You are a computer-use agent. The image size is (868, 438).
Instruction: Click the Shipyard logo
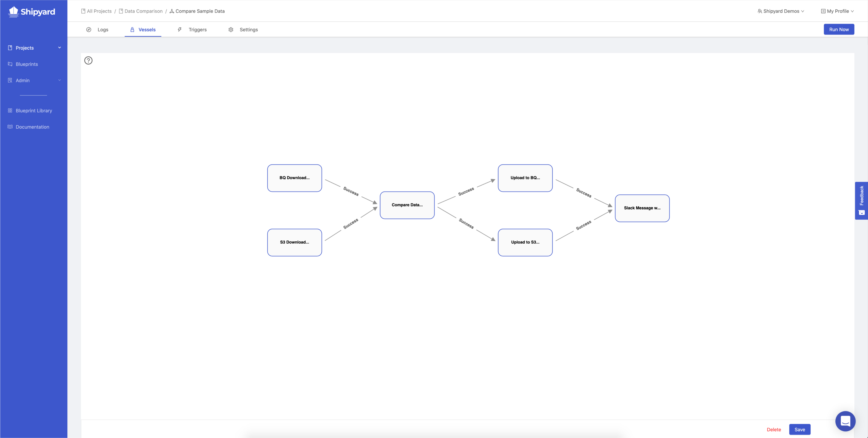click(x=32, y=11)
